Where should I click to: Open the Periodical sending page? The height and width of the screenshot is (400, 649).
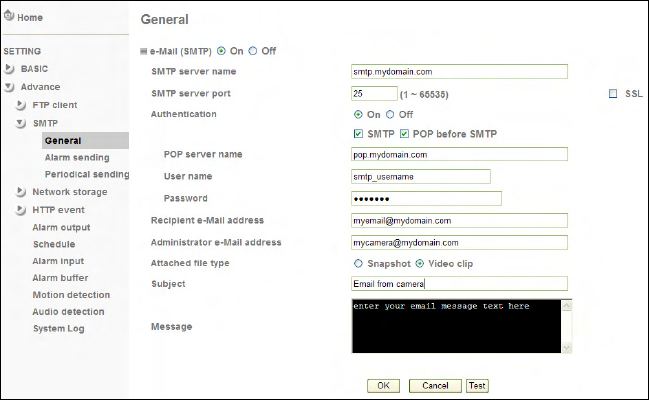(x=87, y=174)
